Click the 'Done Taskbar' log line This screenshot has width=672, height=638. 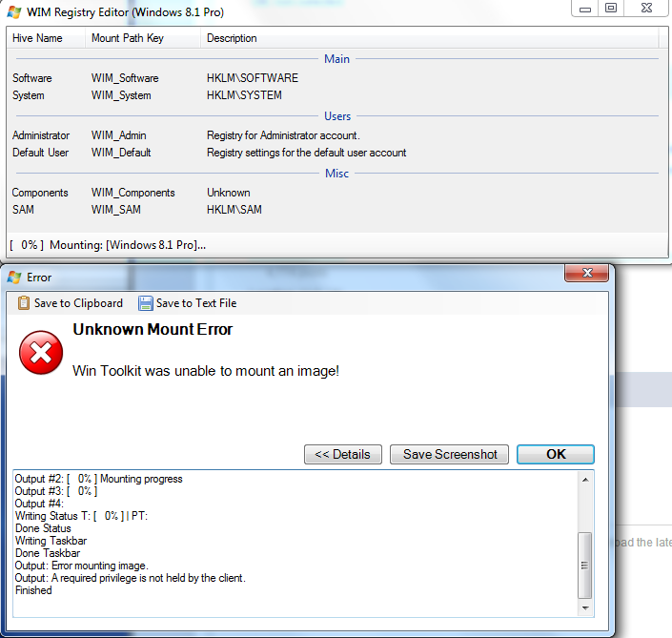48,553
